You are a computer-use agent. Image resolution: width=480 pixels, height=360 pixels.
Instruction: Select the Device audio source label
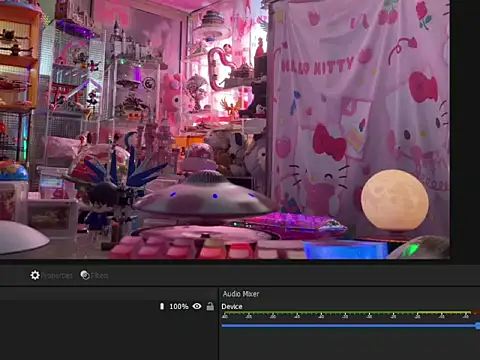click(x=232, y=306)
